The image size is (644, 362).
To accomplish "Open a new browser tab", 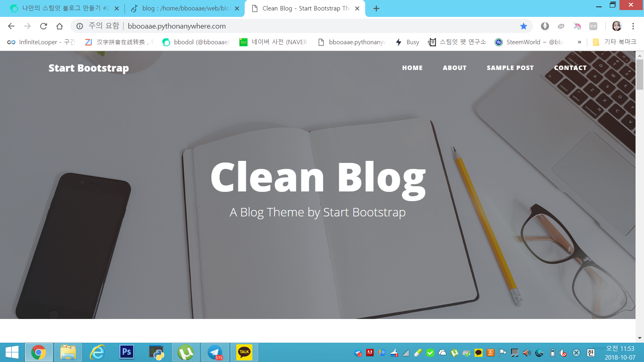I will (376, 8).
